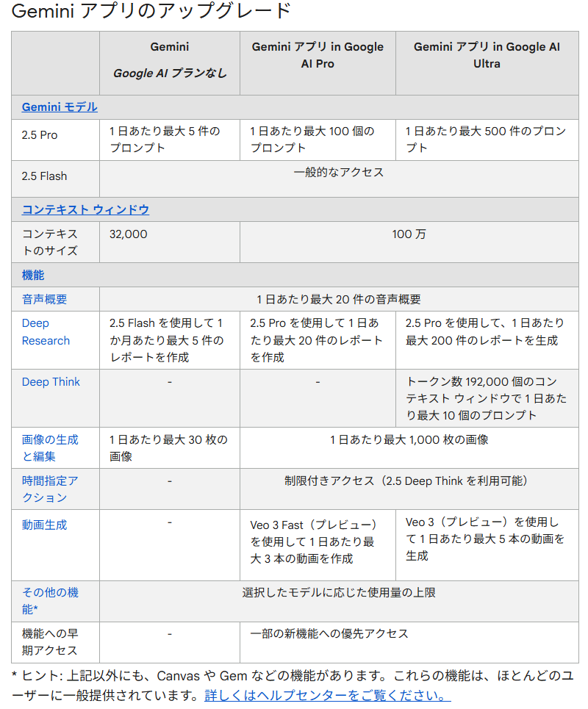Click the トークン数 192,000 個 Deep Think cell
The height and width of the screenshot is (709, 588).
(x=487, y=398)
